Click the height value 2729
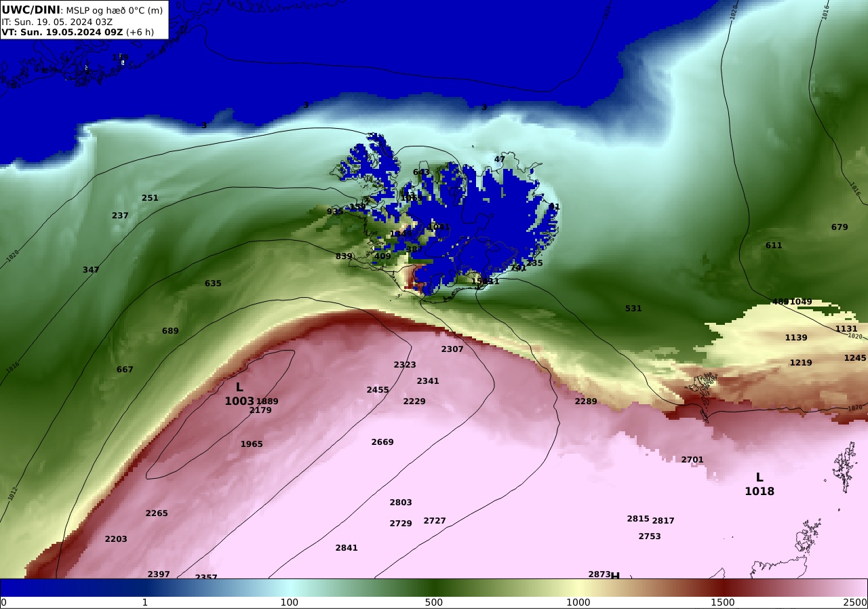The width and height of the screenshot is (868, 609). pos(401,524)
